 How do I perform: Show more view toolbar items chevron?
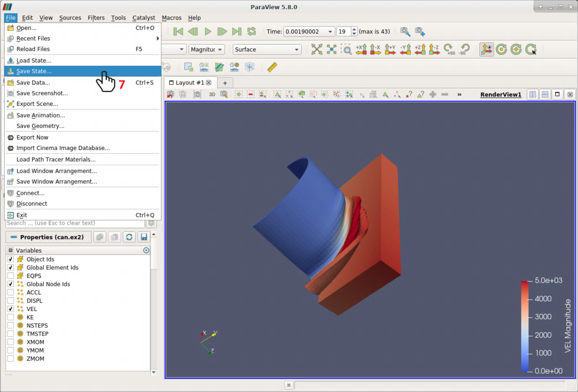point(459,95)
